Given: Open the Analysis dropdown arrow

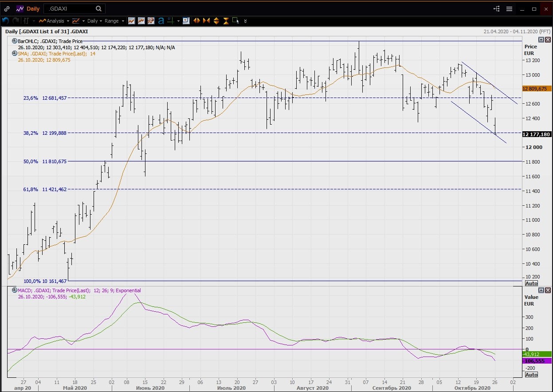Looking at the screenshot, I should pos(68,21).
